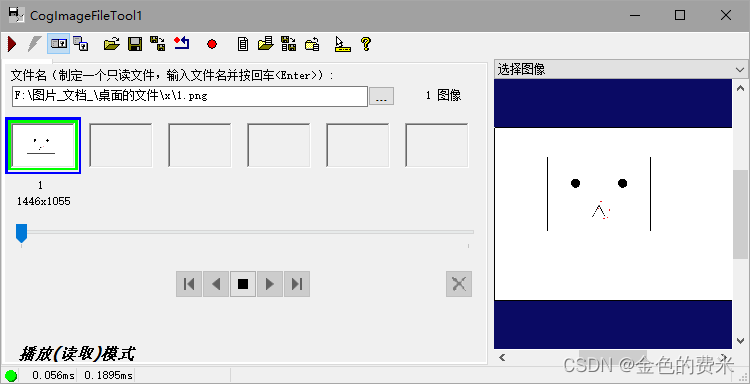Click the CogImageFileTool1 title bar icon

pyautogui.click(x=16, y=14)
